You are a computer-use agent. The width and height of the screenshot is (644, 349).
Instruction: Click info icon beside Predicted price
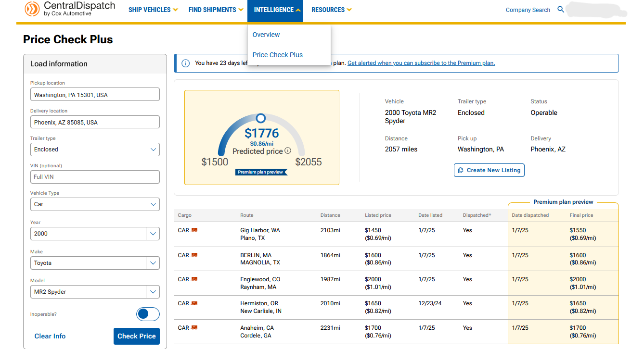point(288,151)
